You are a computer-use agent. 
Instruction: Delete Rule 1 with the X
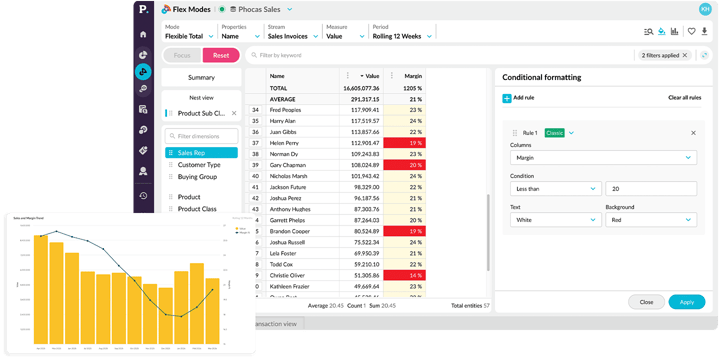pyautogui.click(x=693, y=133)
